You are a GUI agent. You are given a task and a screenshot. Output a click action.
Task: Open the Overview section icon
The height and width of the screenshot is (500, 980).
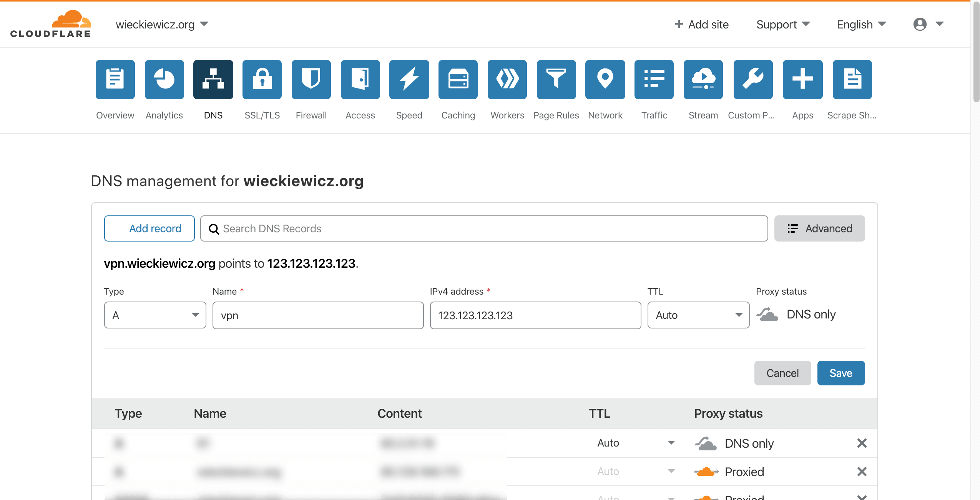point(115,80)
